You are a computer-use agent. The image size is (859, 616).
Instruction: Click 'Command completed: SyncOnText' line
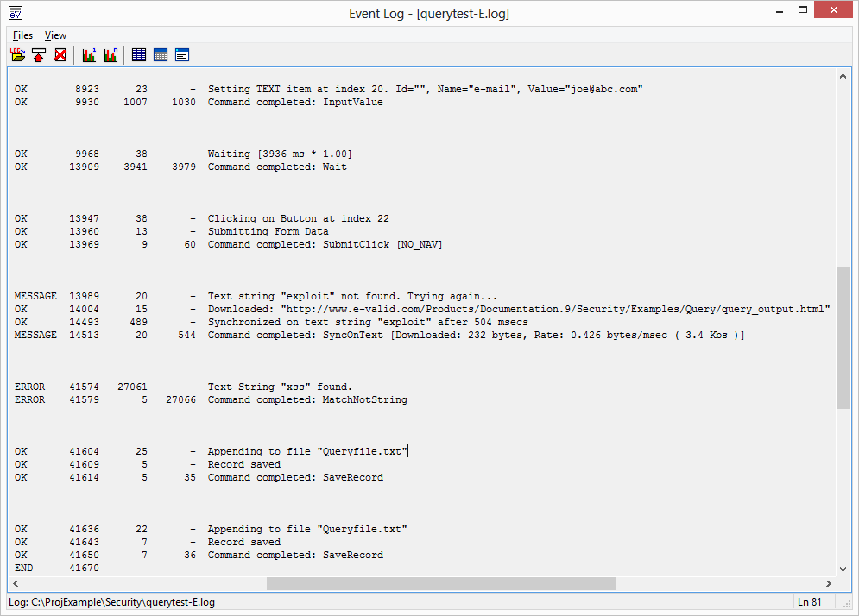pos(476,335)
